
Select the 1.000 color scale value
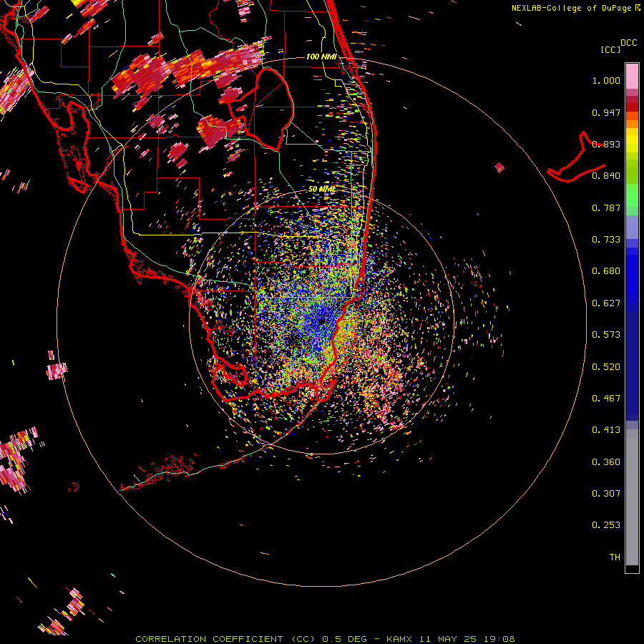point(606,80)
